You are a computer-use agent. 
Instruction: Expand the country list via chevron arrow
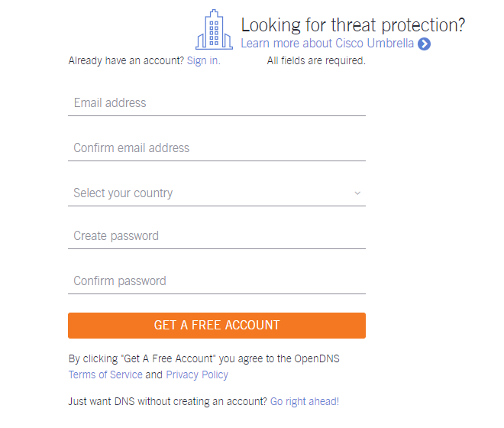click(357, 193)
